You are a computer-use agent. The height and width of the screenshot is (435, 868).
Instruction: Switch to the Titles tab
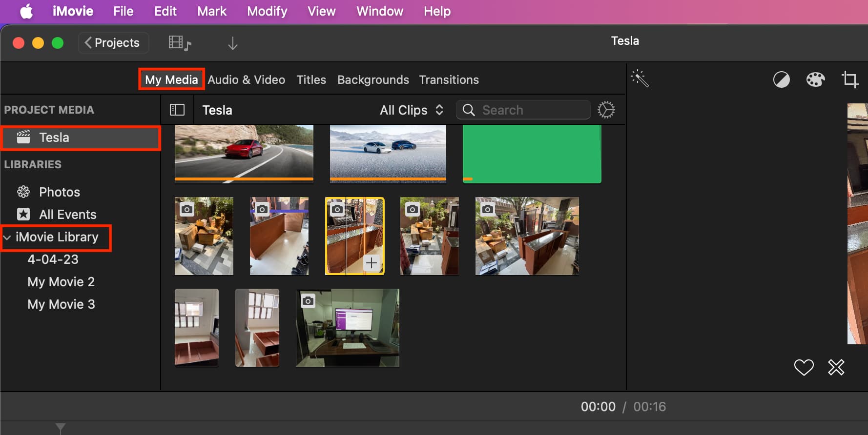point(311,79)
